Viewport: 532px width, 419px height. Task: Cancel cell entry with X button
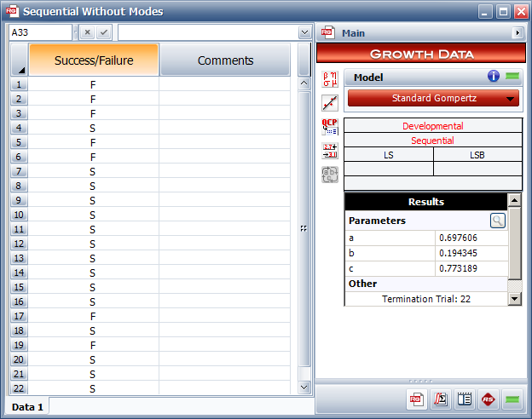point(87,32)
